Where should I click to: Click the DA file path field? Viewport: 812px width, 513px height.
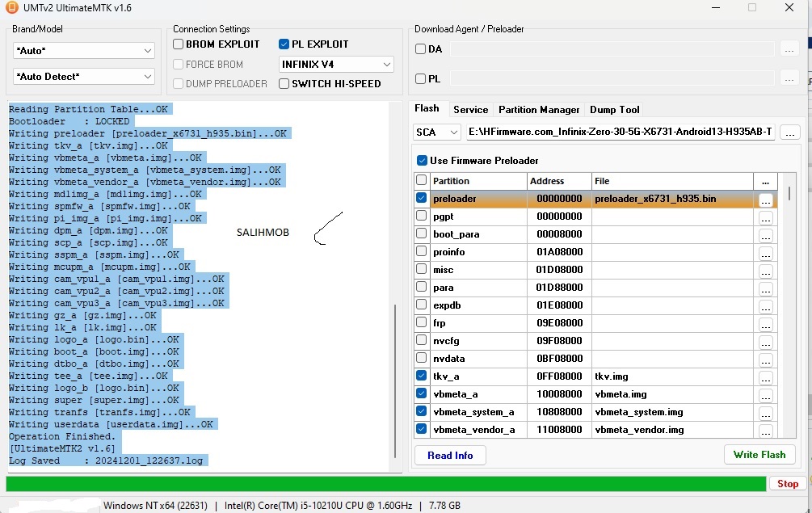click(x=612, y=49)
